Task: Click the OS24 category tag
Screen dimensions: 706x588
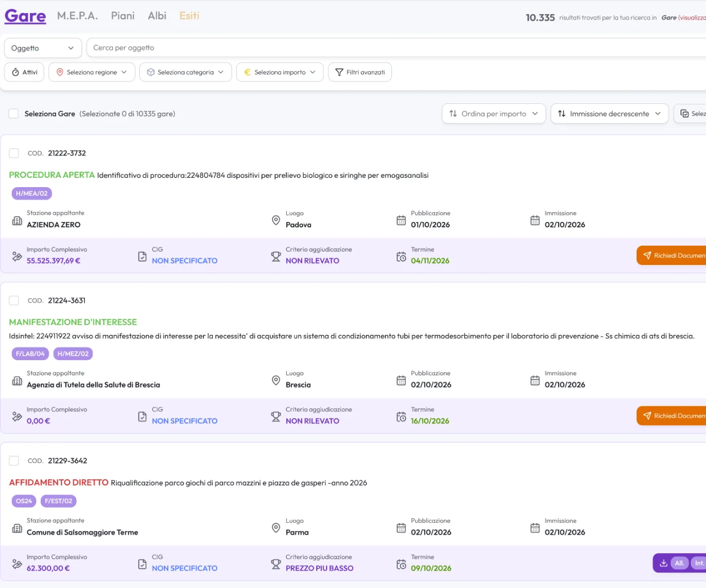Action: coord(24,501)
